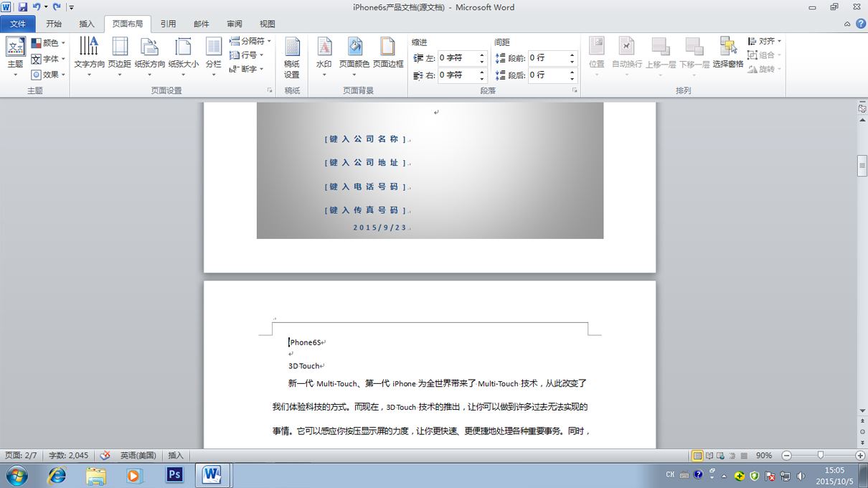
Task: Click the vertical scrollbar thumb
Action: pos(862,165)
